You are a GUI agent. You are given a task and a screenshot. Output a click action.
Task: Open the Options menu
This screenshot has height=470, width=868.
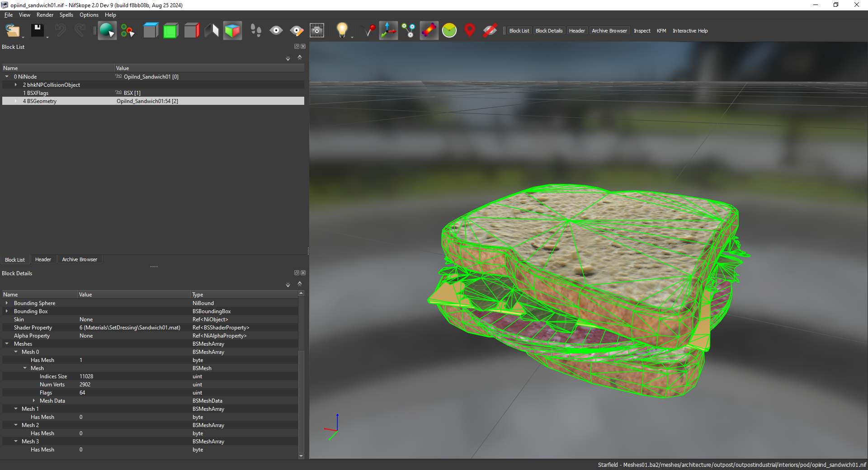89,15
